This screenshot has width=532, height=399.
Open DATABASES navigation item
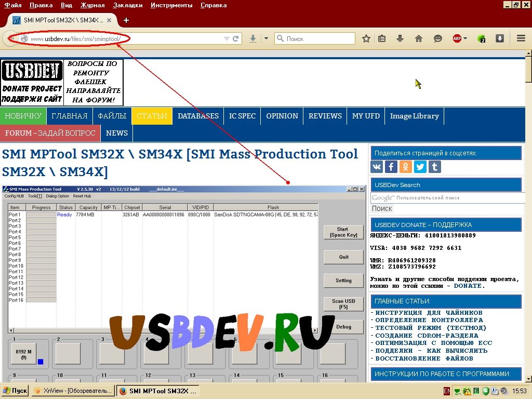[198, 116]
